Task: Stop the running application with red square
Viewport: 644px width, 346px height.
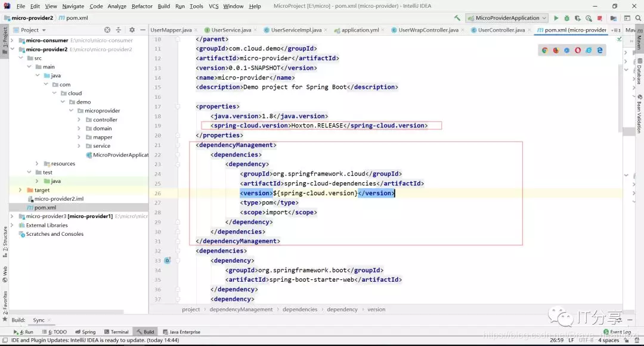Action: (x=600, y=18)
